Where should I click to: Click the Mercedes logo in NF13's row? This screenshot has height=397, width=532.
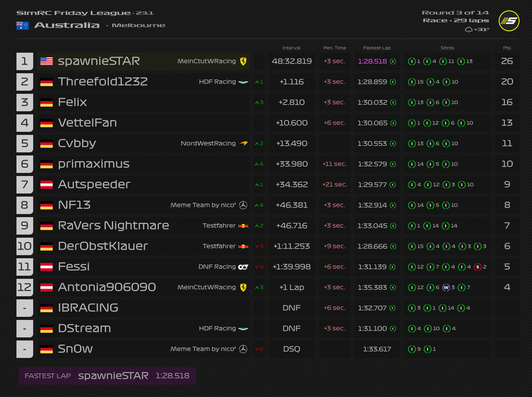pyautogui.click(x=243, y=205)
